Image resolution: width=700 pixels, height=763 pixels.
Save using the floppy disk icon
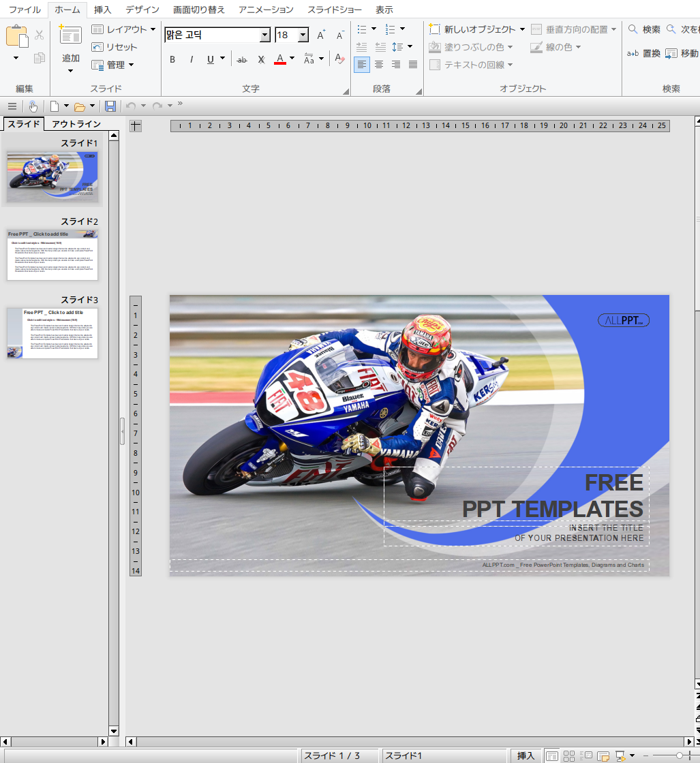[x=110, y=106]
